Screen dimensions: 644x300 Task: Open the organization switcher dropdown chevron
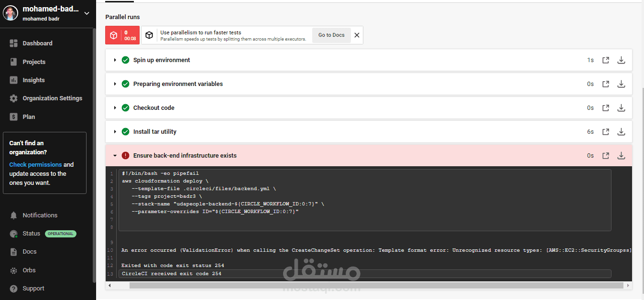click(x=87, y=13)
